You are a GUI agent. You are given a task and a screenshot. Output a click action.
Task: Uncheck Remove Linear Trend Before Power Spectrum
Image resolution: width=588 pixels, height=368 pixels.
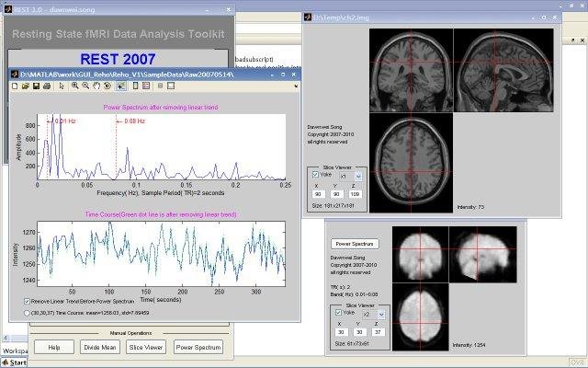(27, 301)
